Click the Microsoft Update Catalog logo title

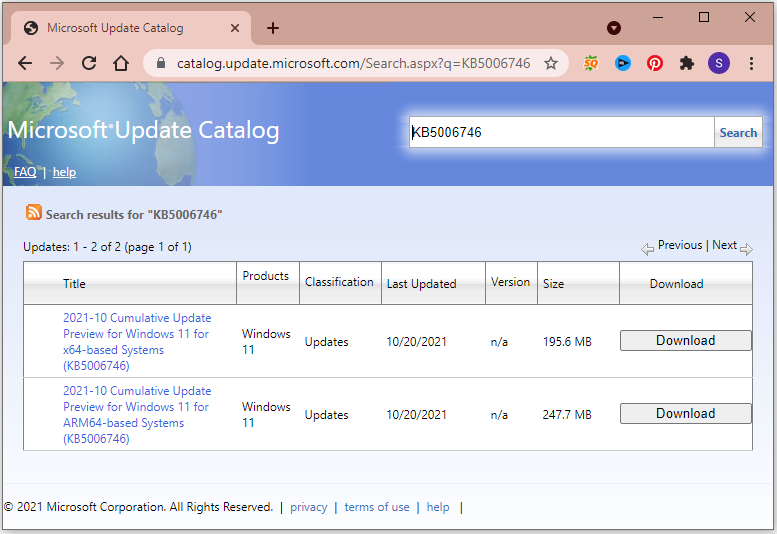[x=143, y=130]
